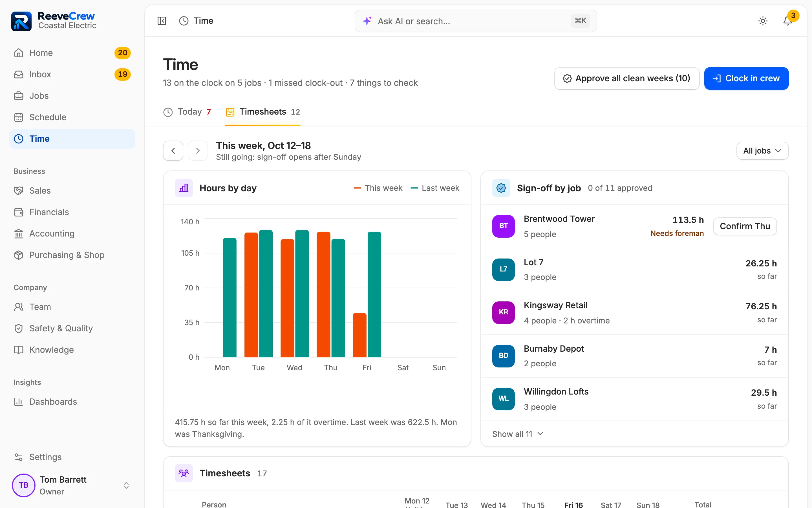Open the All jobs filter dropdown
The image size is (812, 508).
tap(762, 151)
